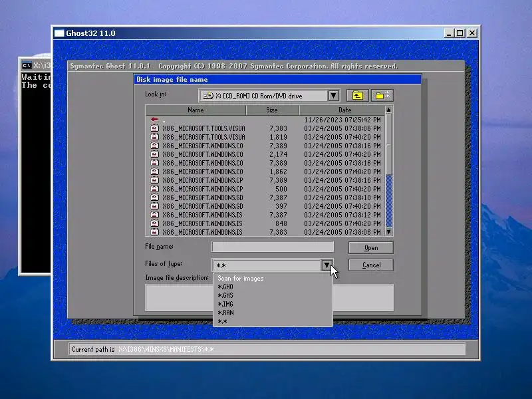
Task: Click the Files of type *.* field
Action: click(267, 265)
